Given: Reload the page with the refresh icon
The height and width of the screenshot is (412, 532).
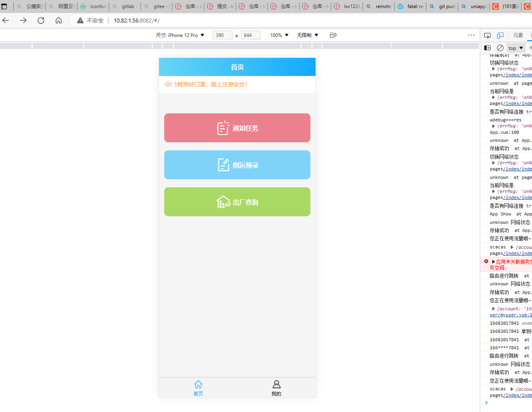Looking at the screenshot, I should pos(41,20).
